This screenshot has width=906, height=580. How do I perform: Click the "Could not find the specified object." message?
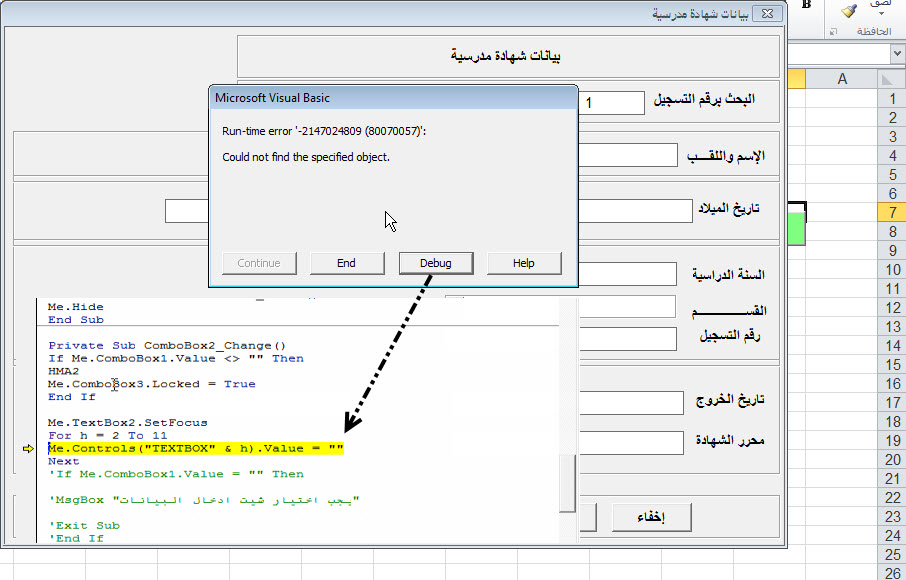pos(306,157)
